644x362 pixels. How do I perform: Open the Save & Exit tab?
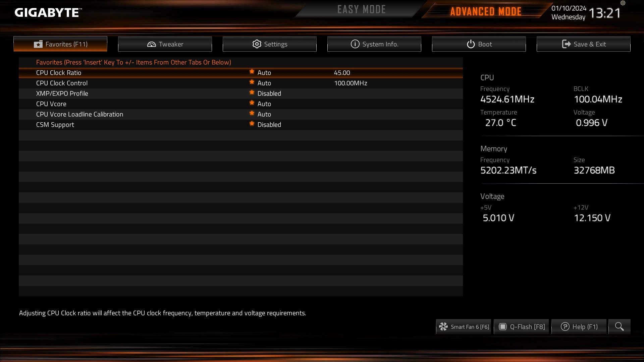[x=584, y=44]
